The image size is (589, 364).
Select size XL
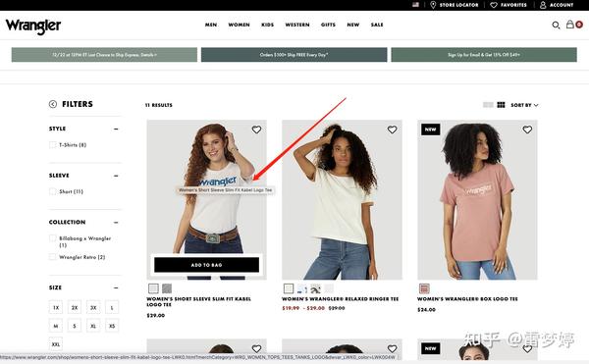pyautogui.click(x=93, y=326)
